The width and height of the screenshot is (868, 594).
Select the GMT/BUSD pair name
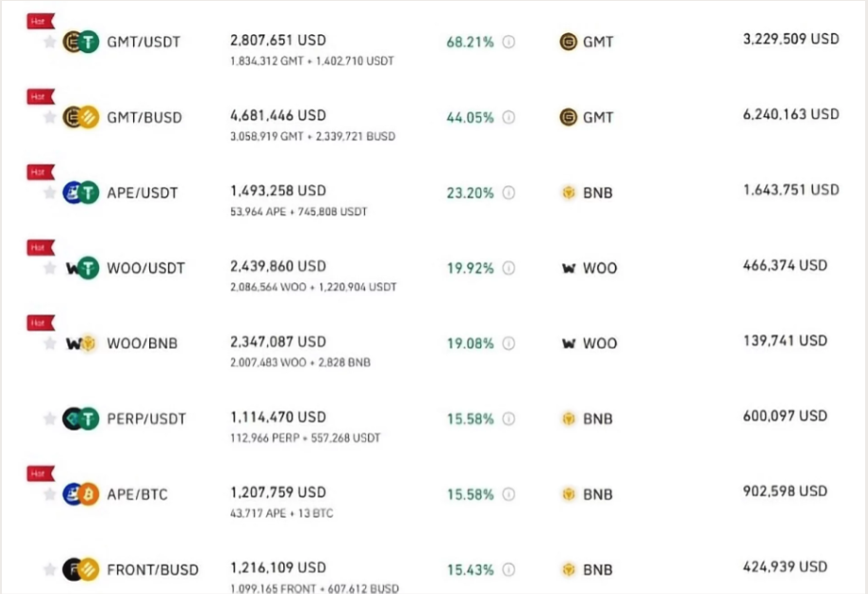145,118
